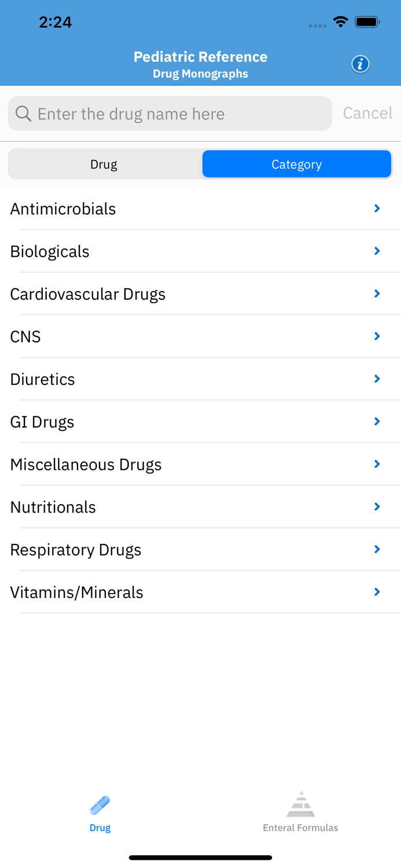The image size is (401, 868).
Task: Click the clock showing 2:24
Action: 56,21
